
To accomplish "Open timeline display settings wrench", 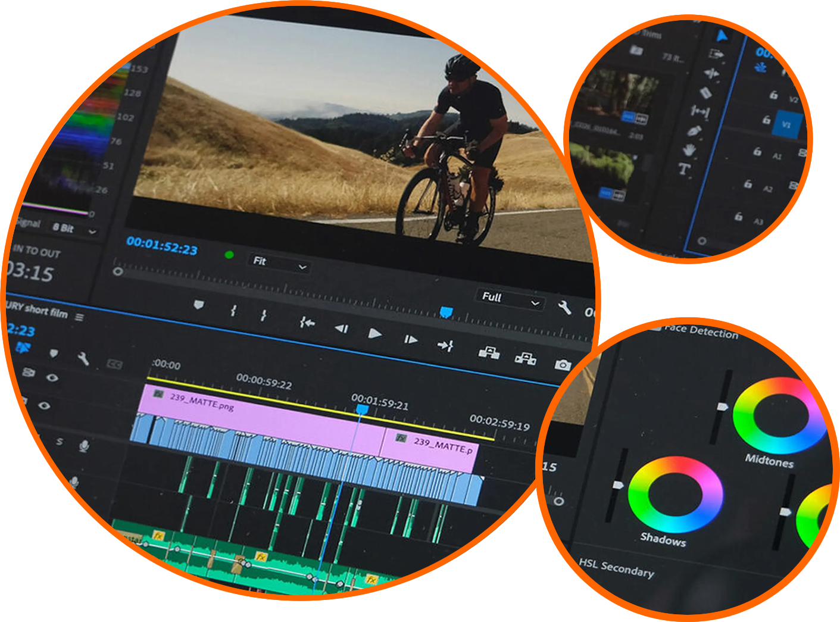I will [x=83, y=358].
